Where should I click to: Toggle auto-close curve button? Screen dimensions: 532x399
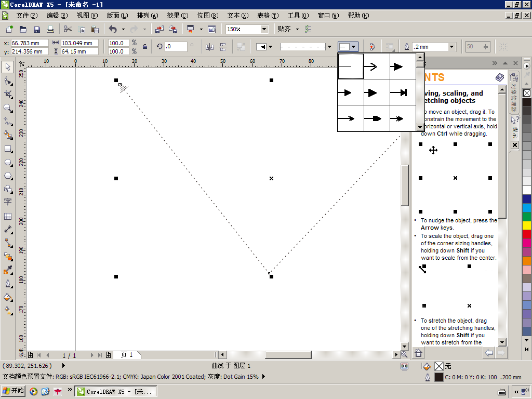pyautogui.click(x=372, y=47)
